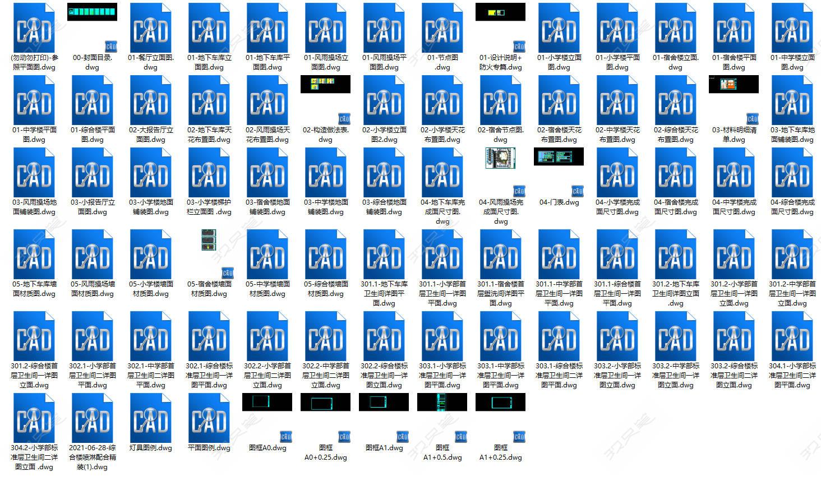Select the 01-综合楼平面图.dwg icon
The width and height of the screenshot is (821, 504).
click(92, 100)
